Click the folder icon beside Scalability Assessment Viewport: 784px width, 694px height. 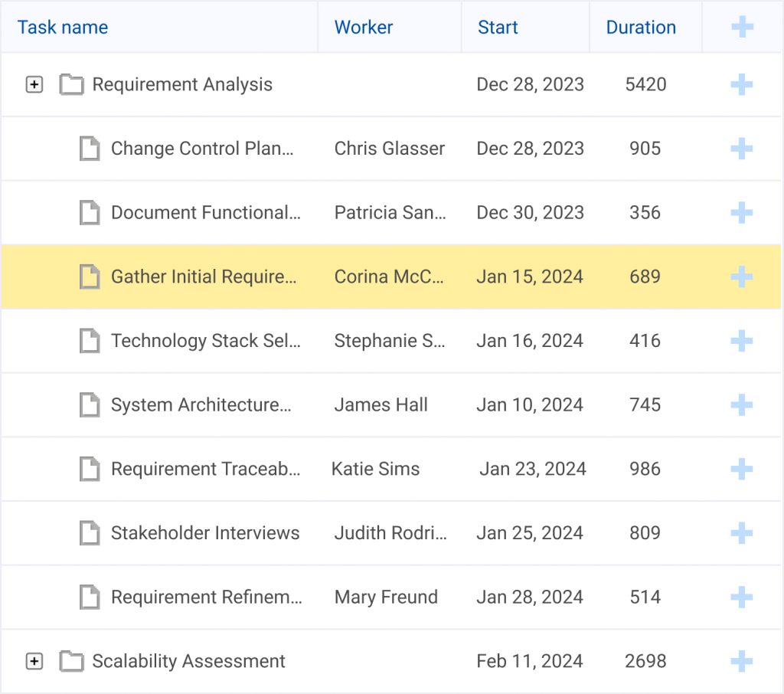(x=71, y=660)
